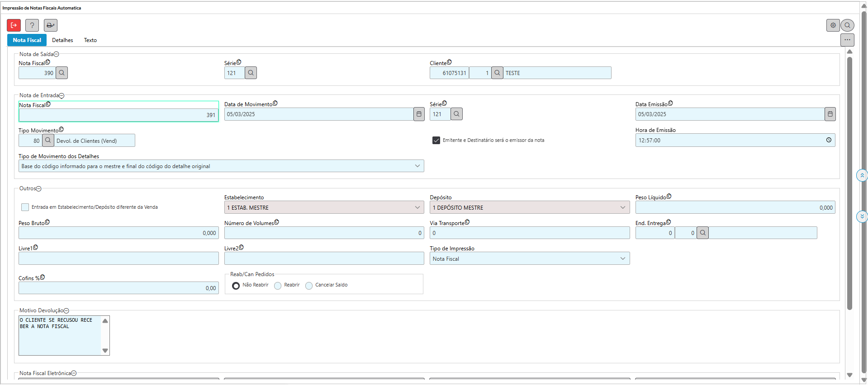Click inside the Motivo Devolução text area
Viewport: 868px width, 385px height.
59,339
